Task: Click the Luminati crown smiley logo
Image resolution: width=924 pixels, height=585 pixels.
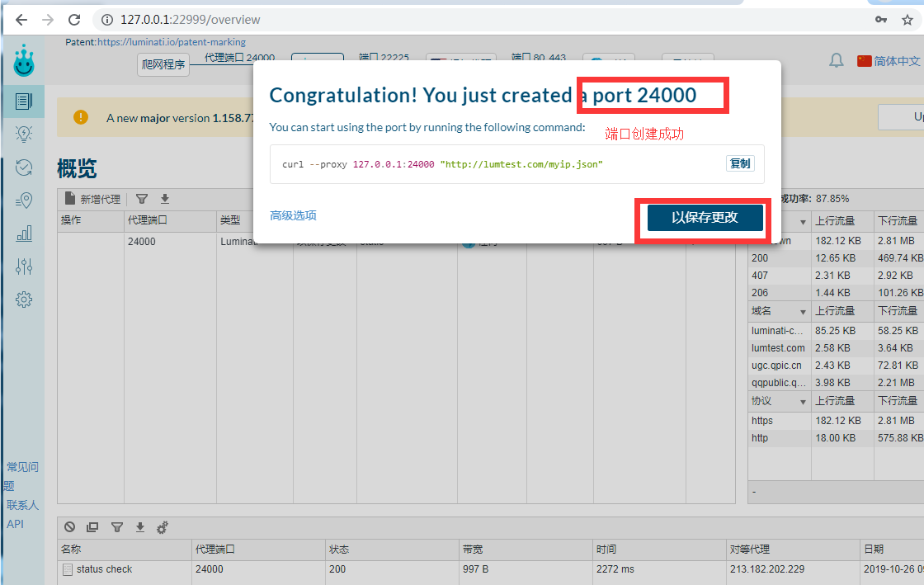Action: [x=24, y=61]
